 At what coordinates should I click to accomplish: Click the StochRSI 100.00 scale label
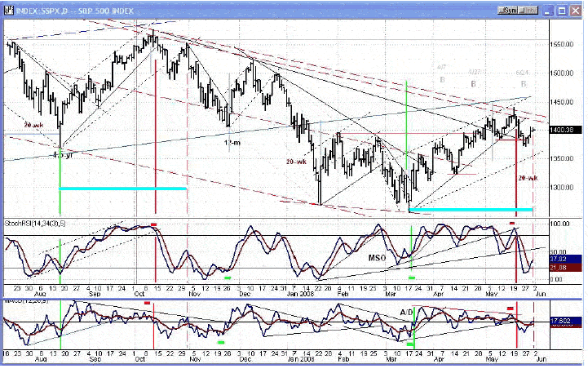point(561,224)
